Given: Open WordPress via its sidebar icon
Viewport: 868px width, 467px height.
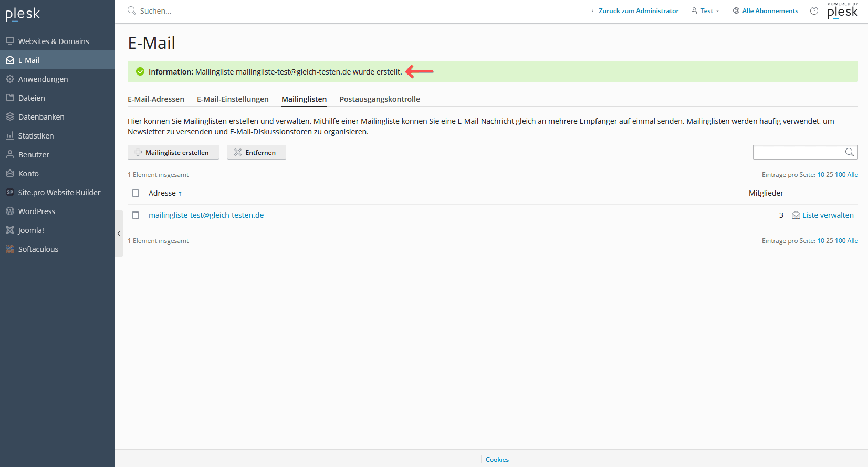Looking at the screenshot, I should click(9, 211).
